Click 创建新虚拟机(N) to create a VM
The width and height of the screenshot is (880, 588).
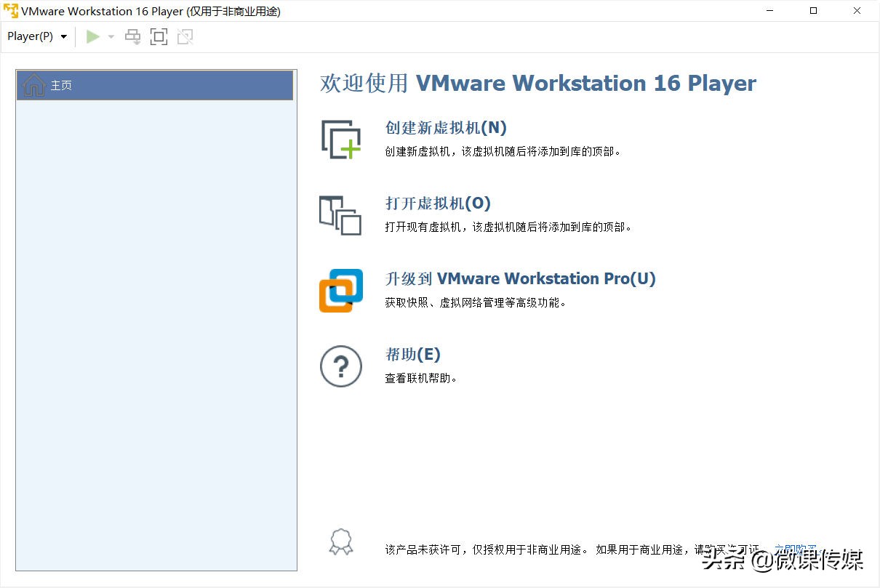click(446, 128)
